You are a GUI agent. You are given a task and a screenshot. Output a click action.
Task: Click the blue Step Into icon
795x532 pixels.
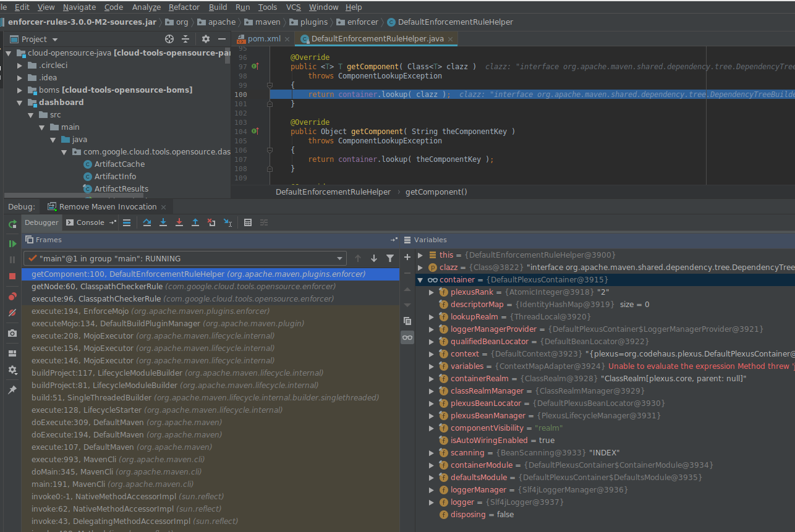pyautogui.click(x=163, y=222)
